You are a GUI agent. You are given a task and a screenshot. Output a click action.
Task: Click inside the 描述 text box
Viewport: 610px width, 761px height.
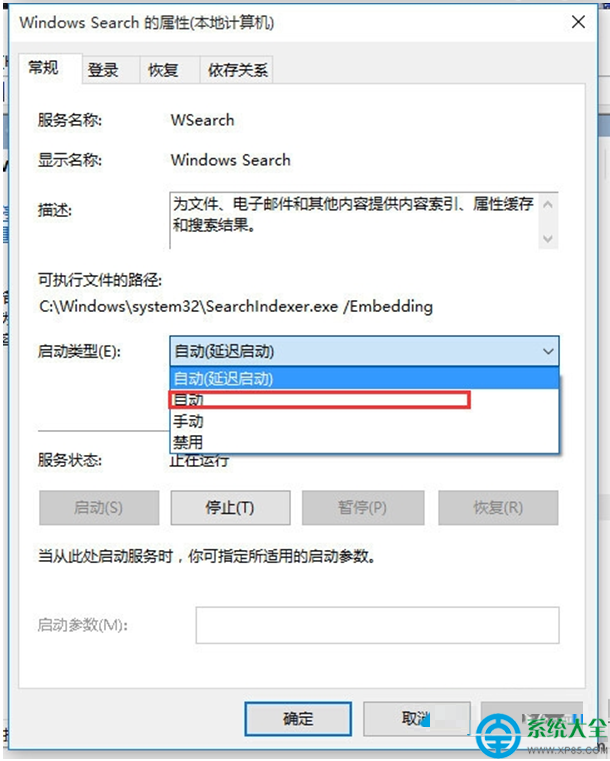click(354, 221)
